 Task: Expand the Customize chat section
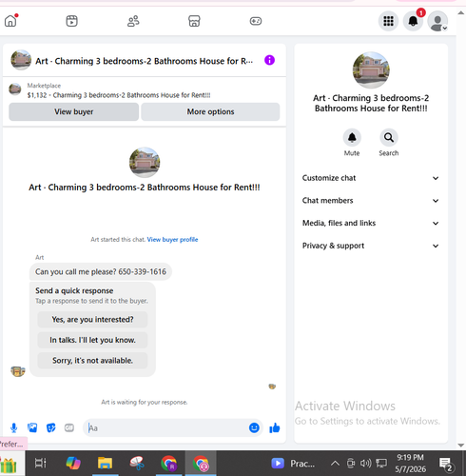371,178
